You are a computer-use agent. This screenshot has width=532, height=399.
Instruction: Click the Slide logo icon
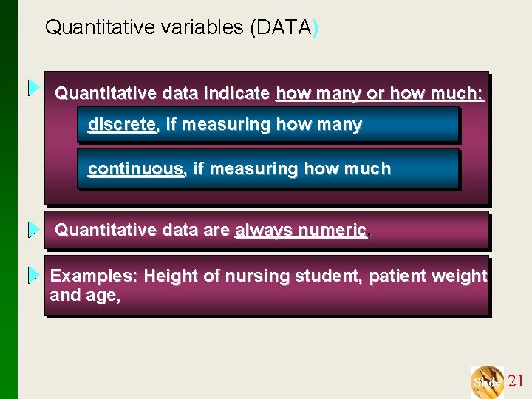click(487, 381)
